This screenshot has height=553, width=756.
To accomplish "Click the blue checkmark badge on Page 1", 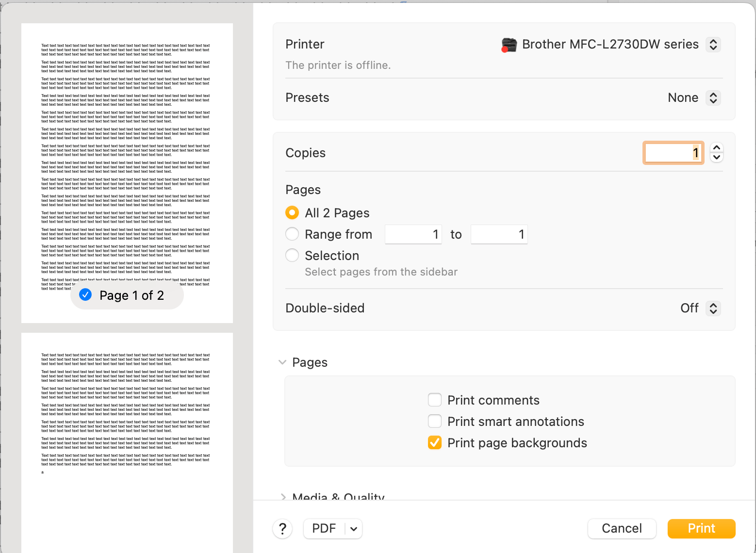I will coord(85,294).
